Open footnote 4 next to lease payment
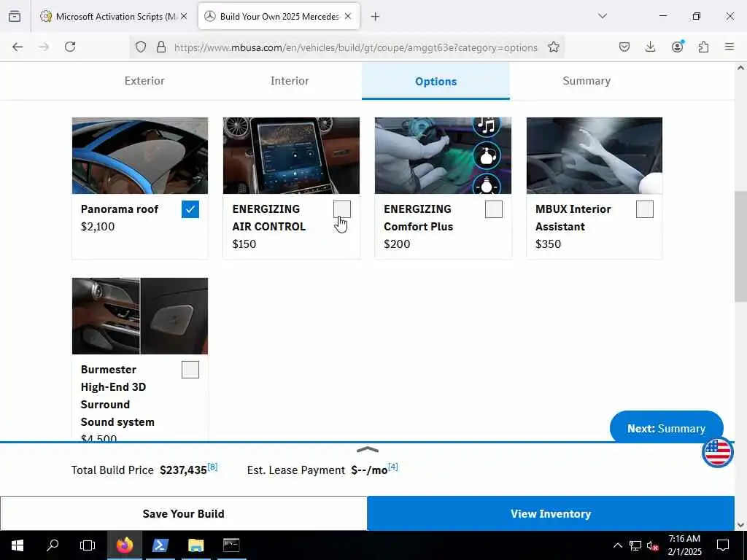 pyautogui.click(x=392, y=467)
